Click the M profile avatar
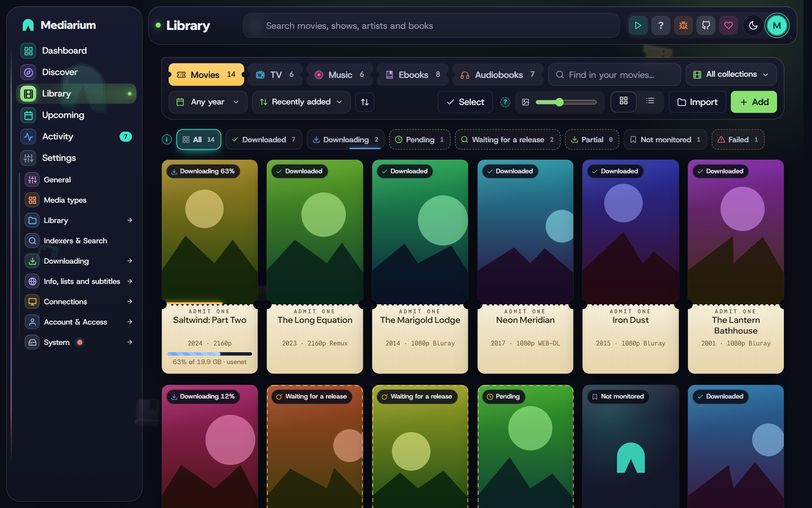Viewport: 812px width, 508px height. pyautogui.click(x=776, y=25)
